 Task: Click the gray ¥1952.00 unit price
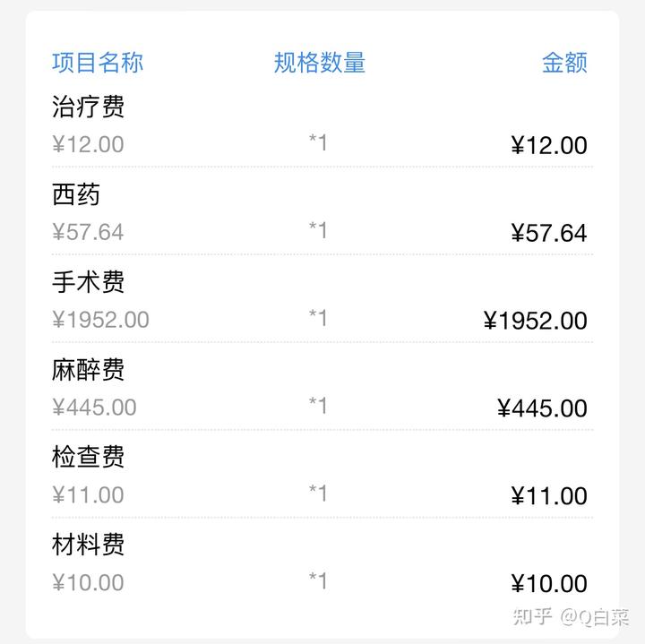coord(100,320)
